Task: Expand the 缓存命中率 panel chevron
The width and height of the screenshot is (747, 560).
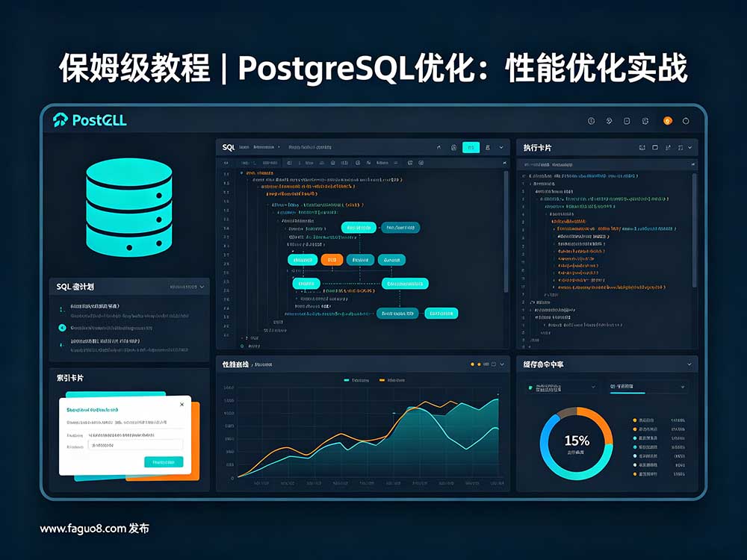Action: tap(689, 364)
